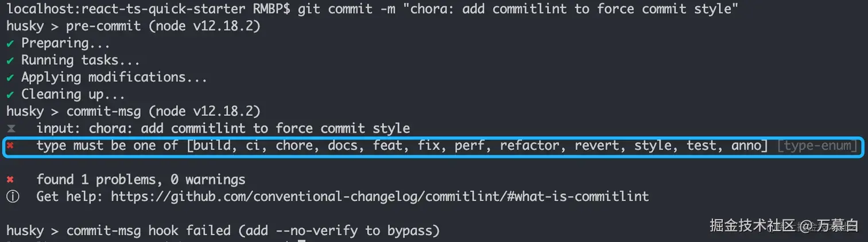The image size is (868, 242).
Task: Click the husky pre-commit line
Action: tap(134, 26)
